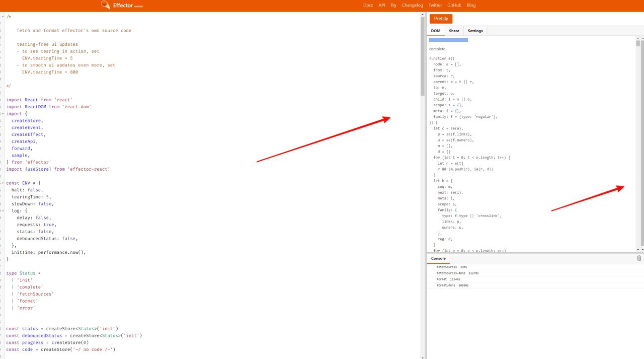Click the editor scrollbar down arrow
The height and width of the screenshot is (359, 644).
click(x=423, y=356)
